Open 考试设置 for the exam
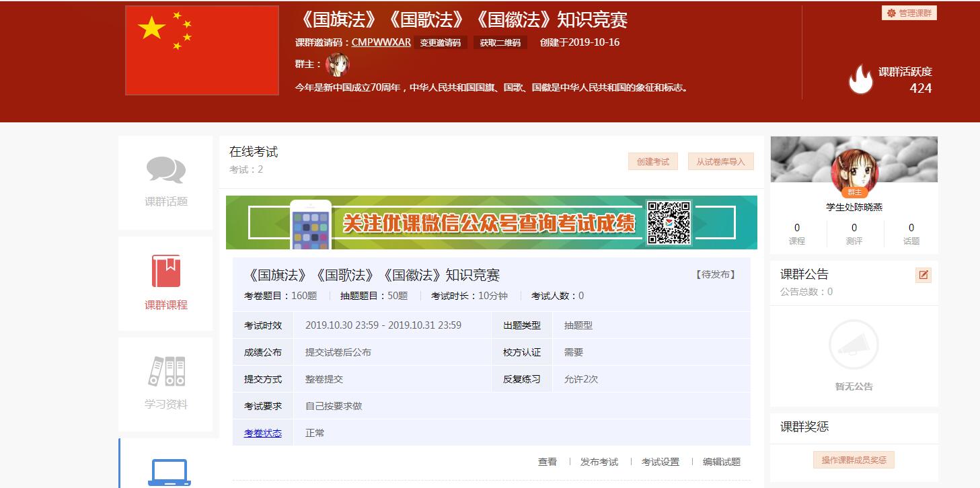Screen dimensions: 980x488 660,462
